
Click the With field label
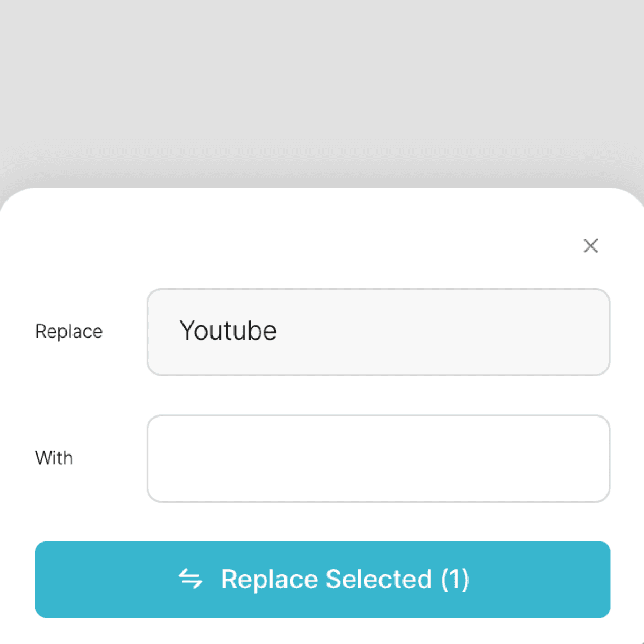(54, 458)
